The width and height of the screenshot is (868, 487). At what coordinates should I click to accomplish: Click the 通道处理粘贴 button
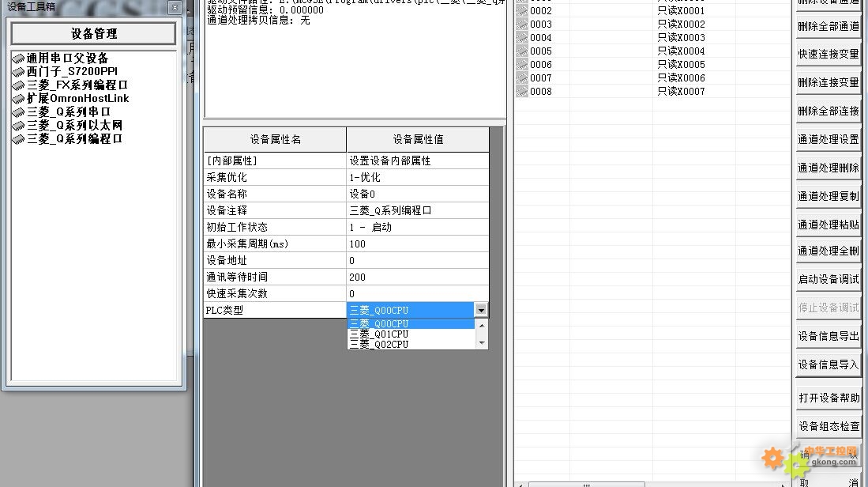click(829, 225)
